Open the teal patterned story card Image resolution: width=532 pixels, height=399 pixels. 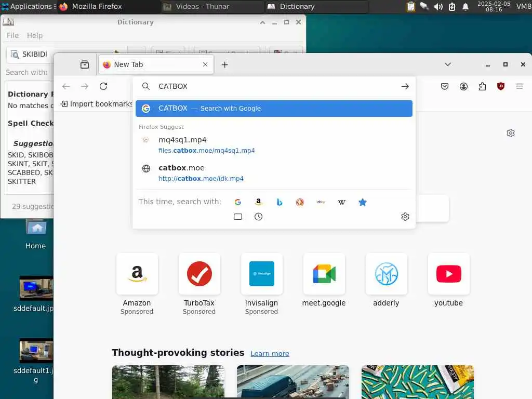click(418, 382)
